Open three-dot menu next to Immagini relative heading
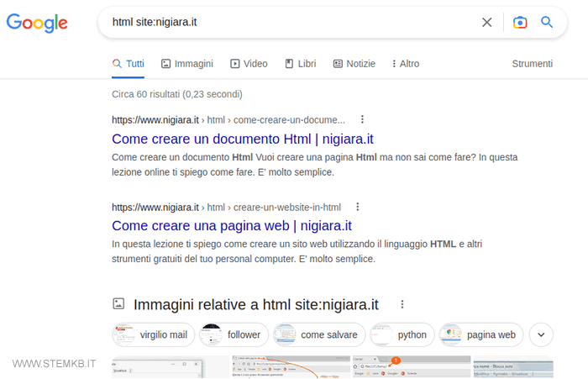Image resolution: width=588 pixels, height=379 pixels. (402, 304)
